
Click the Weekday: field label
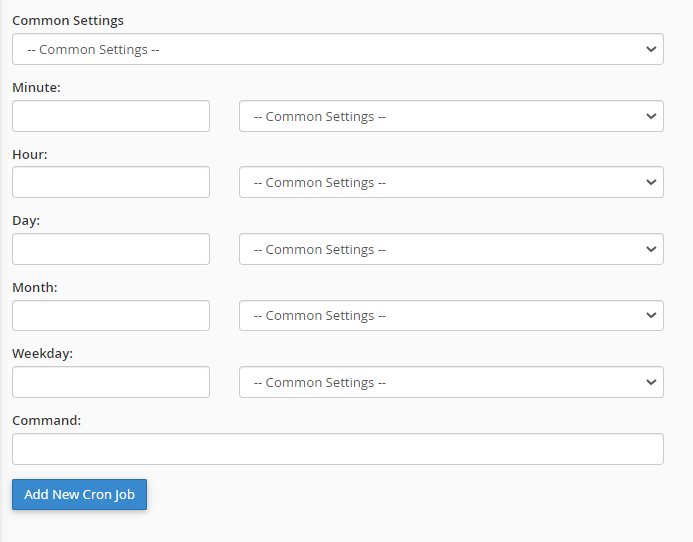[42, 354]
